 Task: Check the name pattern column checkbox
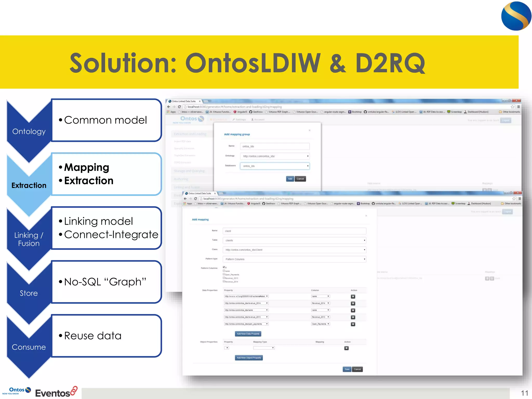[224, 271]
